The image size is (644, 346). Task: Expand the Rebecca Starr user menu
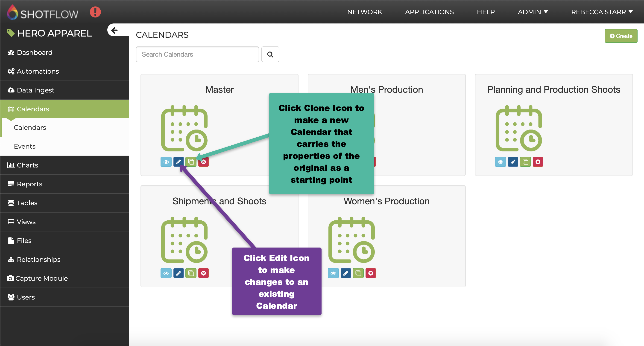coord(602,12)
